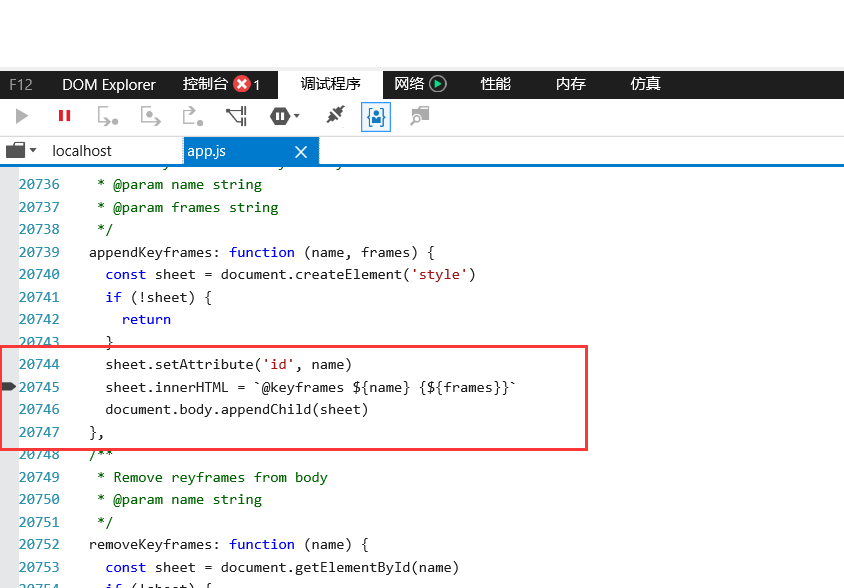
Task: Click the Continue play button
Action: (22, 116)
